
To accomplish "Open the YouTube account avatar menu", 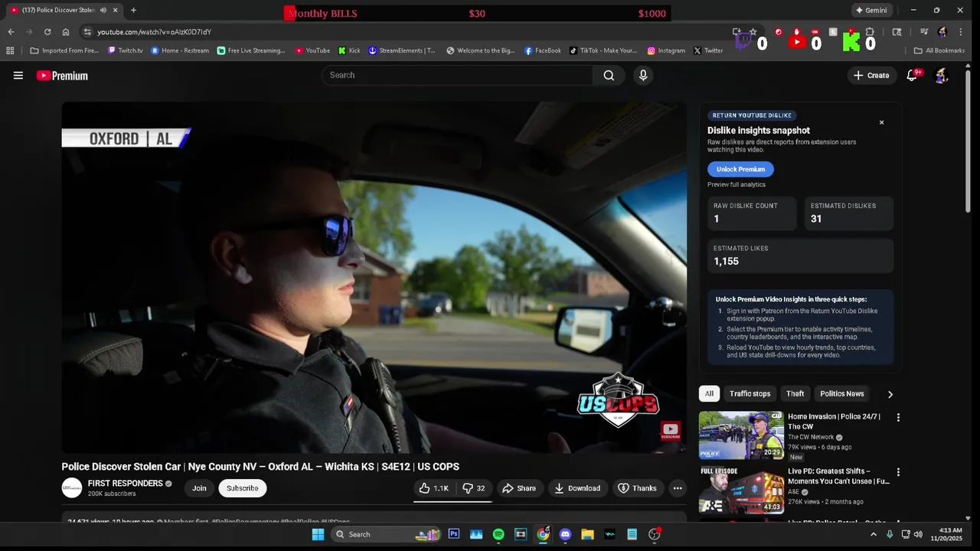I will point(942,75).
